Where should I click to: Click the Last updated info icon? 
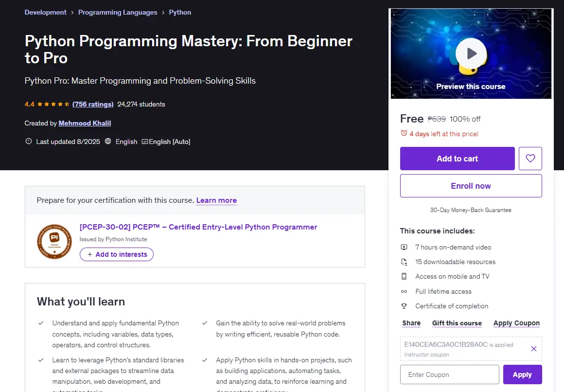pos(28,141)
